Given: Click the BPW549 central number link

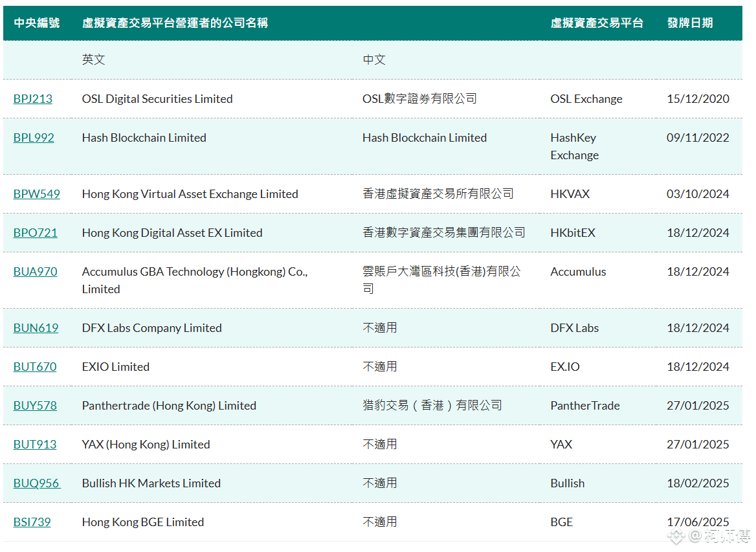Looking at the screenshot, I should [37, 193].
